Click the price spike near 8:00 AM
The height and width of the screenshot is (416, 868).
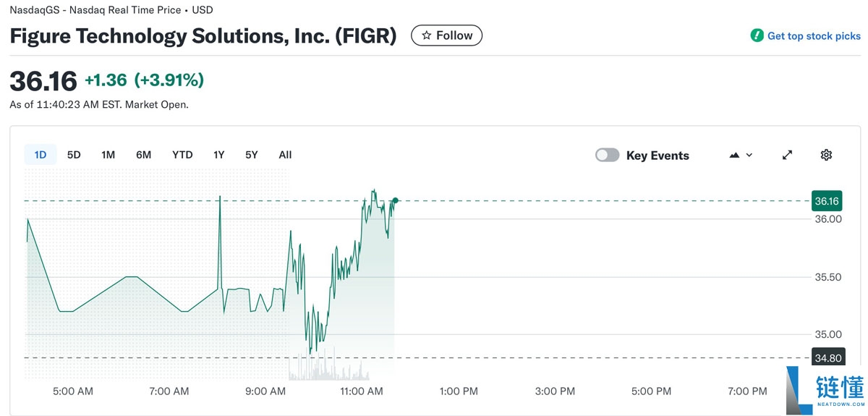[220, 198]
